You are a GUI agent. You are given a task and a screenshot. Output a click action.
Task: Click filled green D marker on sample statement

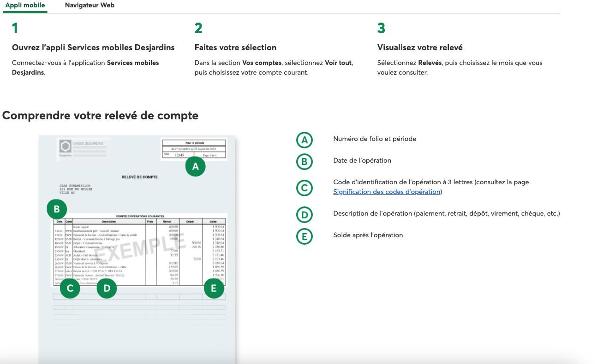tap(107, 288)
